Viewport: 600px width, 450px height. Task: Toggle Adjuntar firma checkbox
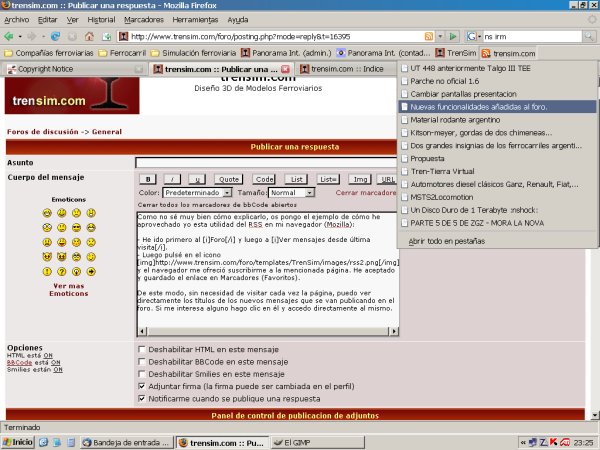coord(141,385)
